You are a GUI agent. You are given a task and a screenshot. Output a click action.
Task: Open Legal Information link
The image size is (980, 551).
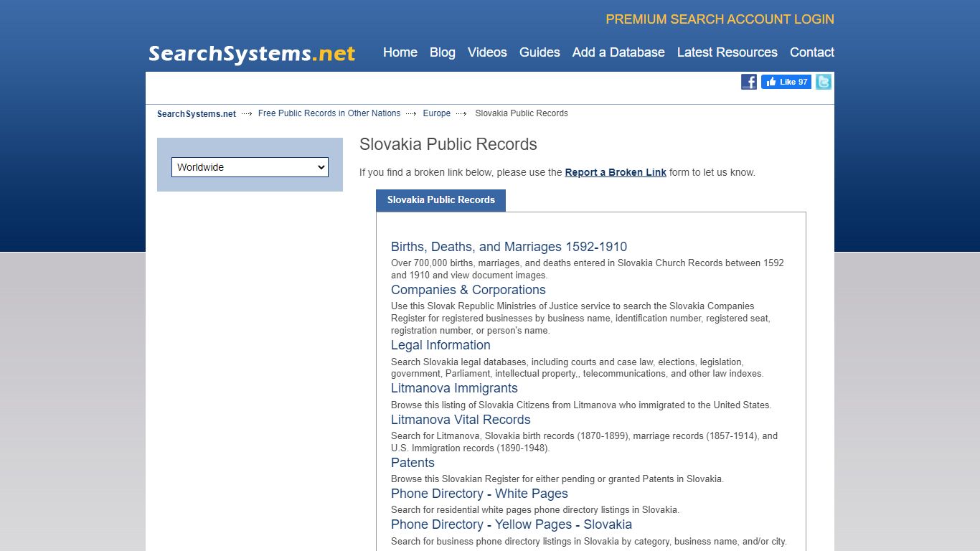(x=440, y=345)
